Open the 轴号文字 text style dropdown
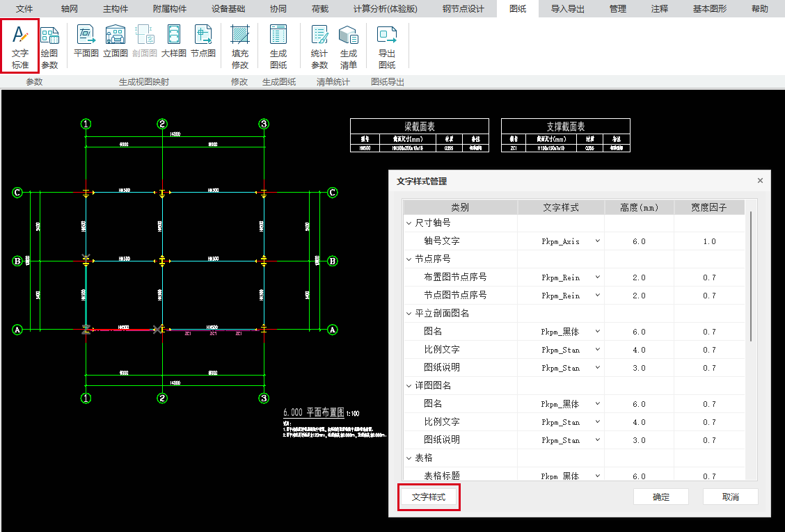This screenshot has height=532, width=785. [x=597, y=241]
